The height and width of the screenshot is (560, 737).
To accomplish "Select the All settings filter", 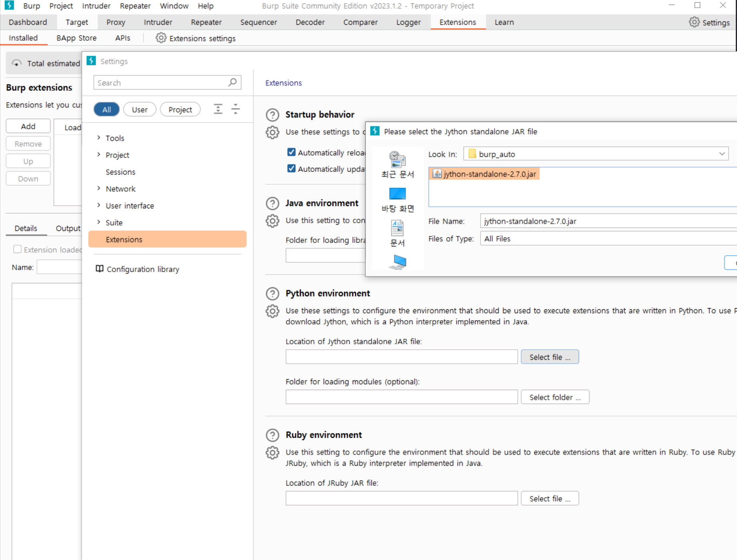I will (x=106, y=109).
